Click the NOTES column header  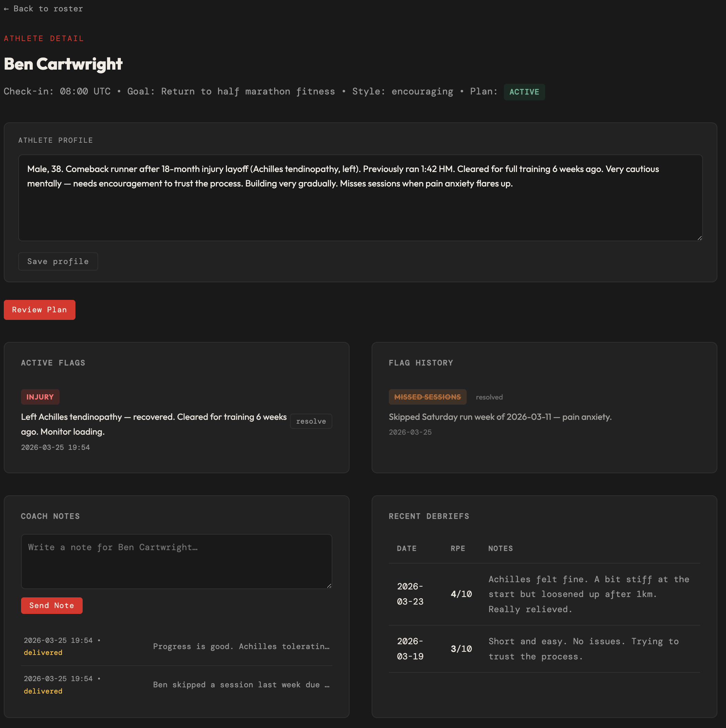[500, 548]
